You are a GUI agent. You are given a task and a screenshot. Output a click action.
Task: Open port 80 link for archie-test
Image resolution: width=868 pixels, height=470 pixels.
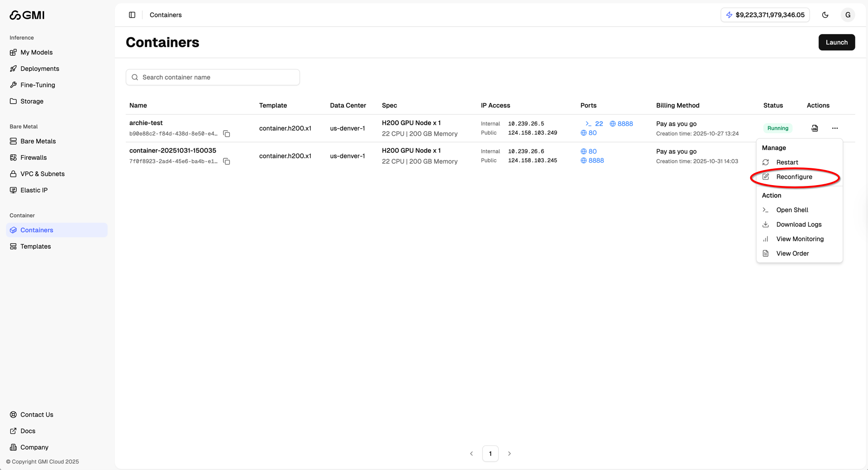[588, 133]
